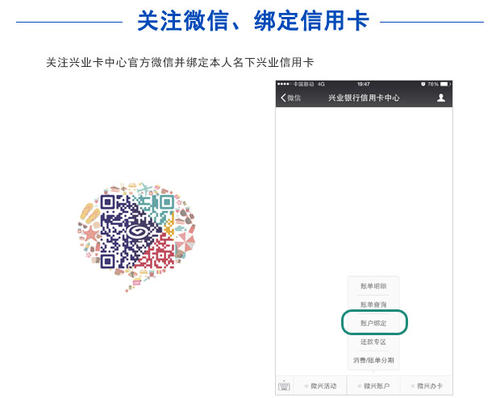Screen dimensions: 500x398
Task: Open the profile person icon in the chat header
Action: click(441, 98)
